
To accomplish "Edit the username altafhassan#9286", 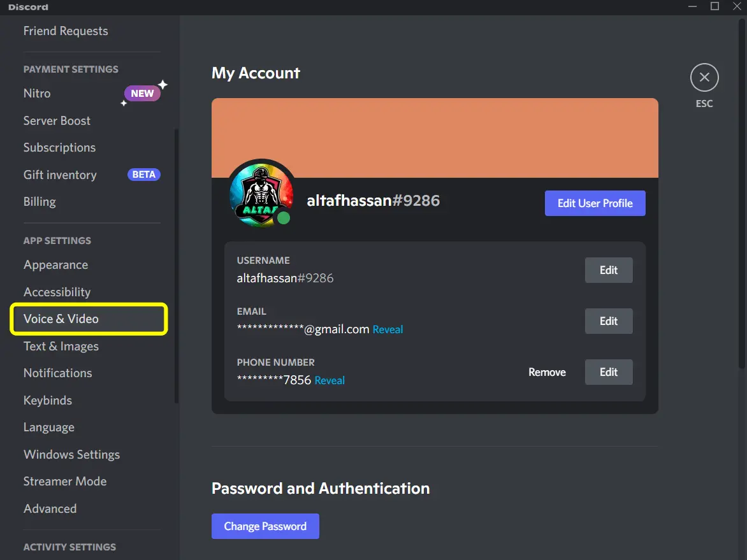I will (608, 269).
